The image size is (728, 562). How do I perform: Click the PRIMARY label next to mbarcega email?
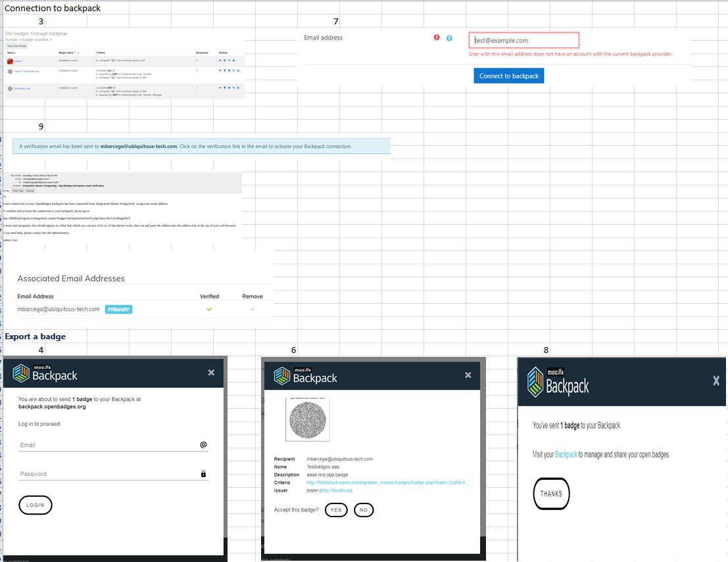pyautogui.click(x=118, y=310)
